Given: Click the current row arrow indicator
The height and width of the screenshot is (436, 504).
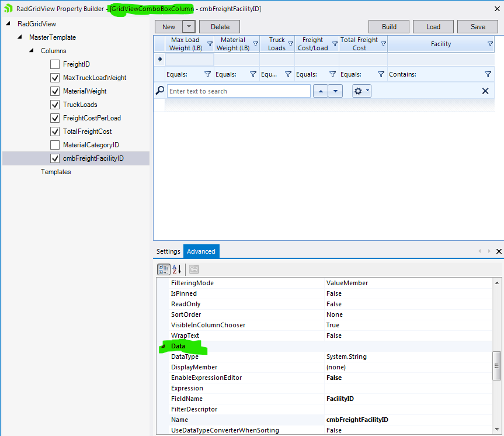Looking at the screenshot, I should (x=160, y=59).
